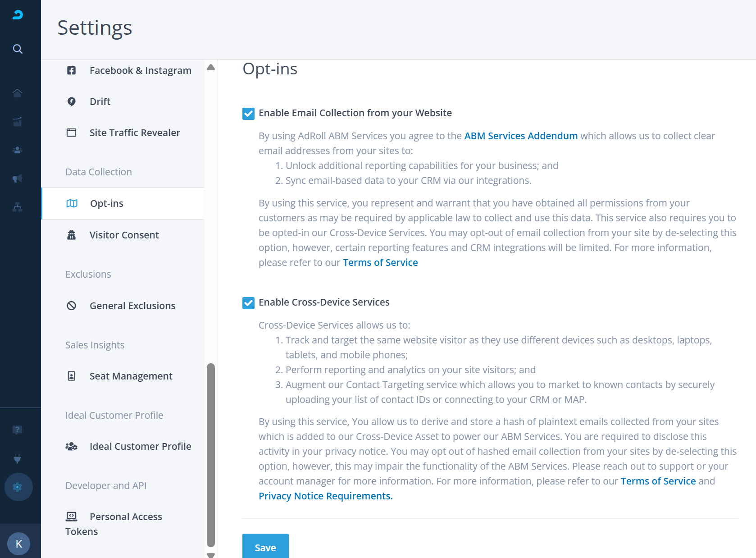Open the help question mark icon
This screenshot has width=756, height=558.
coord(18,430)
